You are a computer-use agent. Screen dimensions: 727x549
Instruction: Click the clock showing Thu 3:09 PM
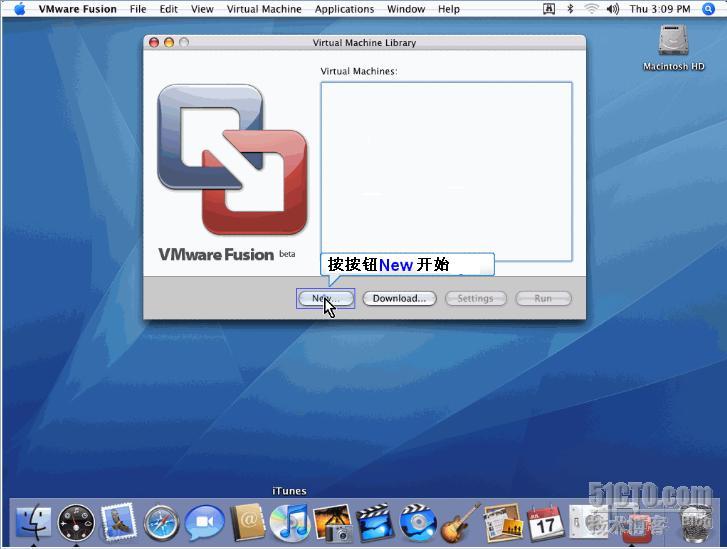tap(660, 9)
